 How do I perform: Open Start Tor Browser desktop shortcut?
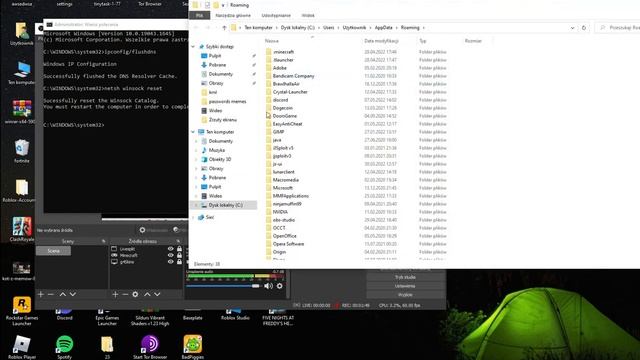click(150, 347)
